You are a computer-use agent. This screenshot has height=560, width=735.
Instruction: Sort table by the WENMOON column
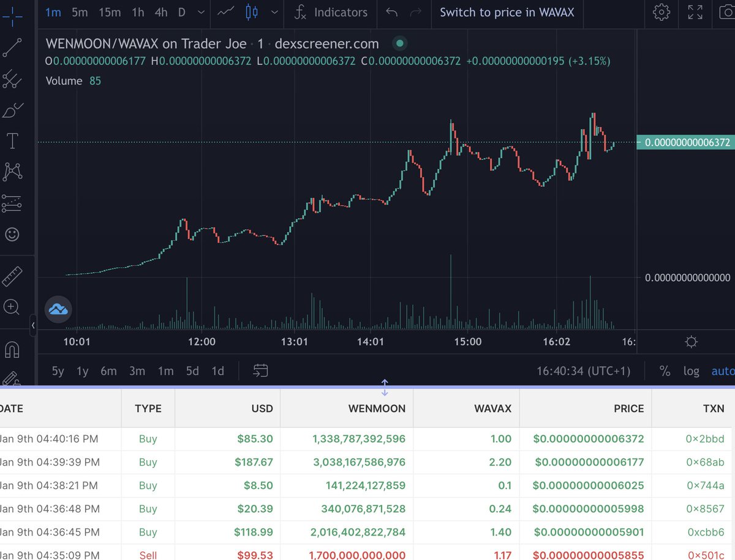click(x=376, y=408)
